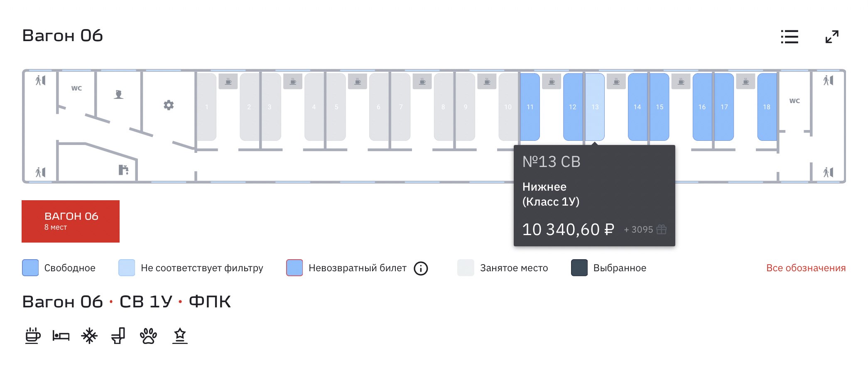The height and width of the screenshot is (378, 868).
Task: Click the bed linen amenity icon
Action: [61, 336]
